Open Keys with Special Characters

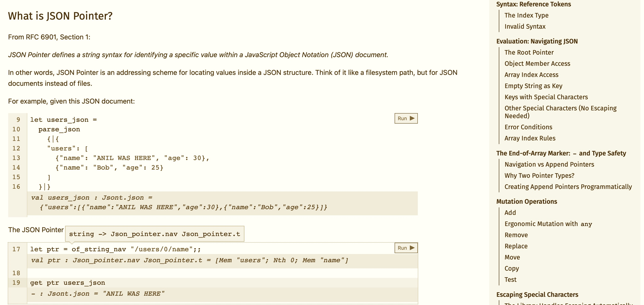(546, 97)
